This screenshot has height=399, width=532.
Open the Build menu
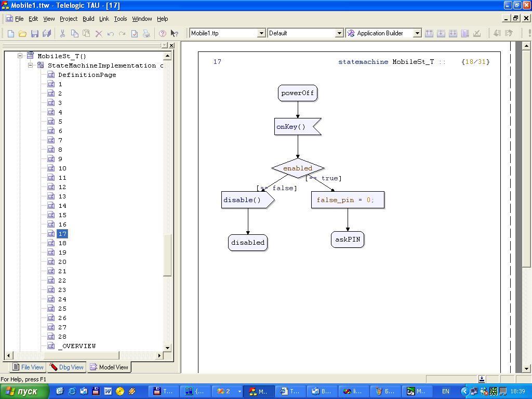(x=88, y=19)
